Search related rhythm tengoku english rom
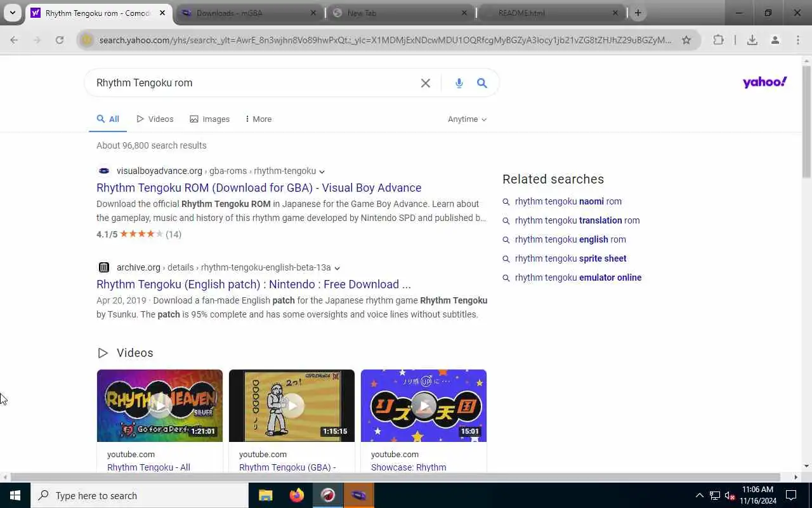 point(570,239)
